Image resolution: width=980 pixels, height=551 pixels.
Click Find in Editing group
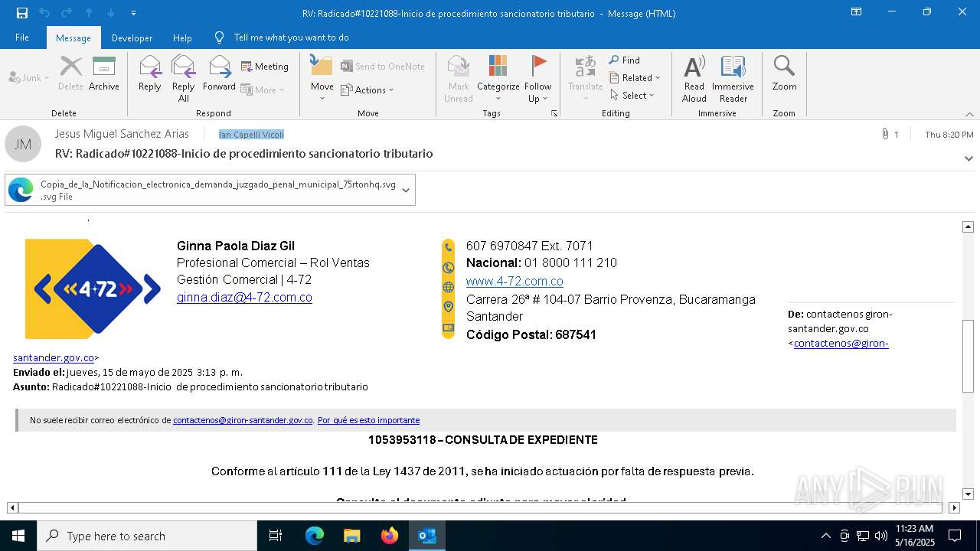[625, 60]
